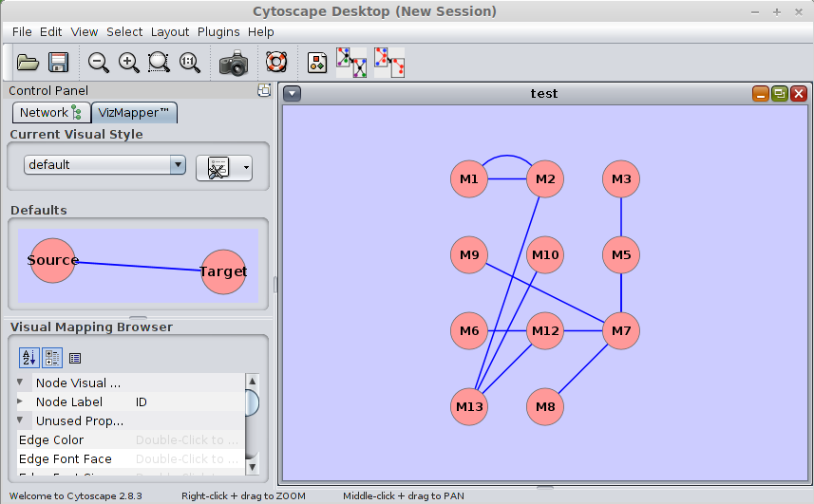Switch to the VizMapper tab
This screenshot has height=504, width=814.
point(134,113)
